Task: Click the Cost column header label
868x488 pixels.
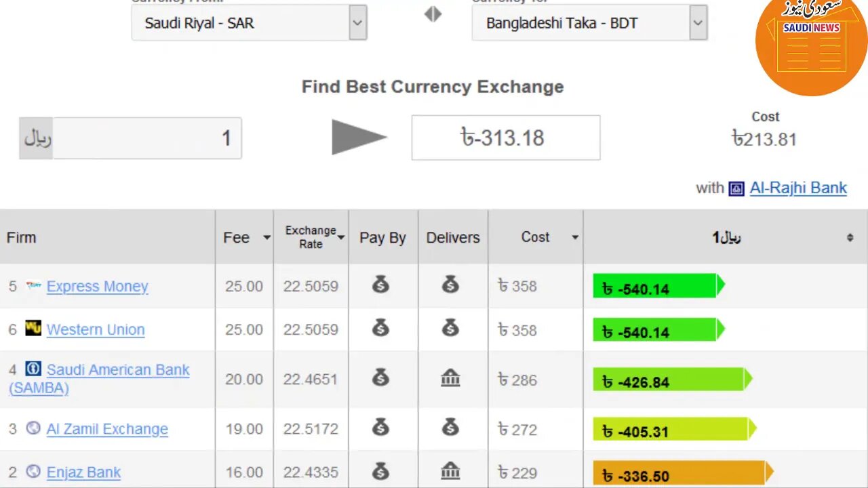Action: pyautogui.click(x=535, y=237)
